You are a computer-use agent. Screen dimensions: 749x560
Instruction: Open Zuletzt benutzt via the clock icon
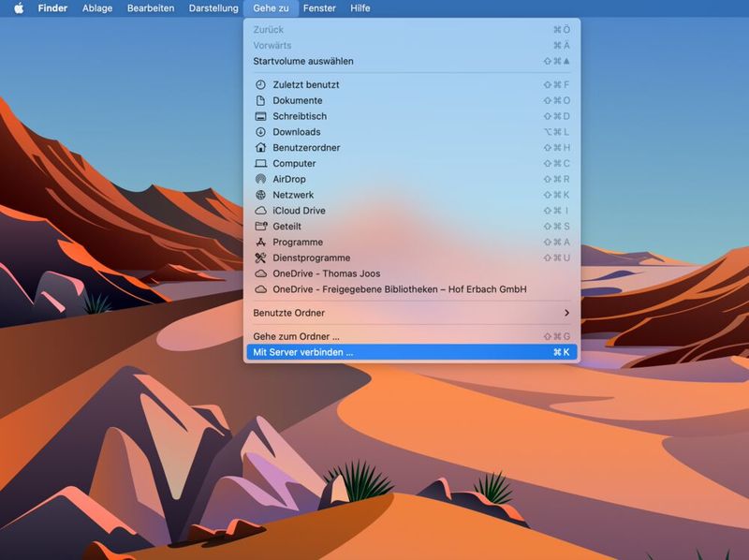coord(300,84)
